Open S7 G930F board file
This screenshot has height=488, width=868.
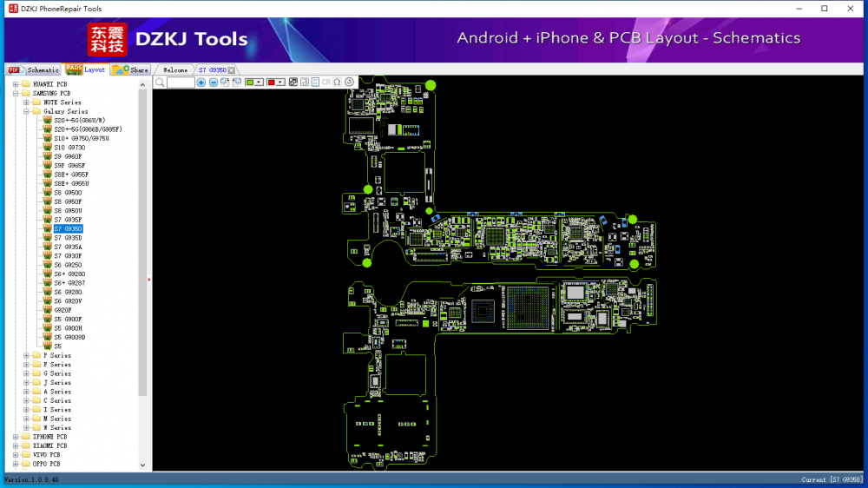[x=68, y=256]
